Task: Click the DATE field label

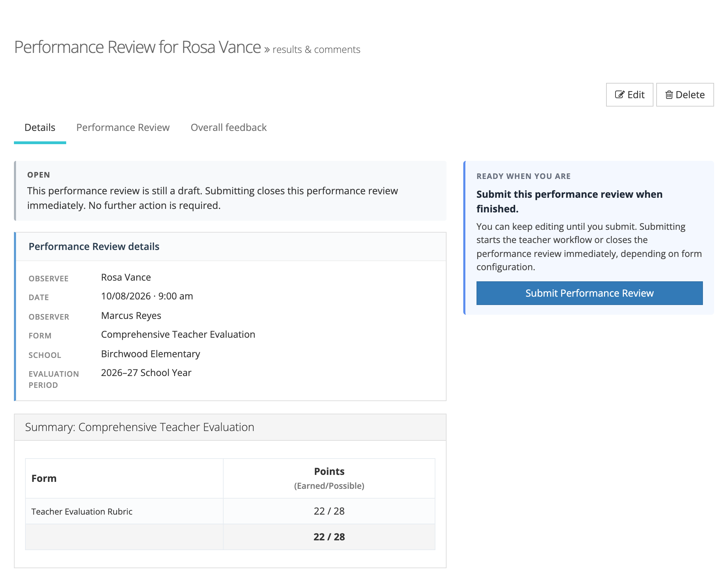Action: [39, 297]
